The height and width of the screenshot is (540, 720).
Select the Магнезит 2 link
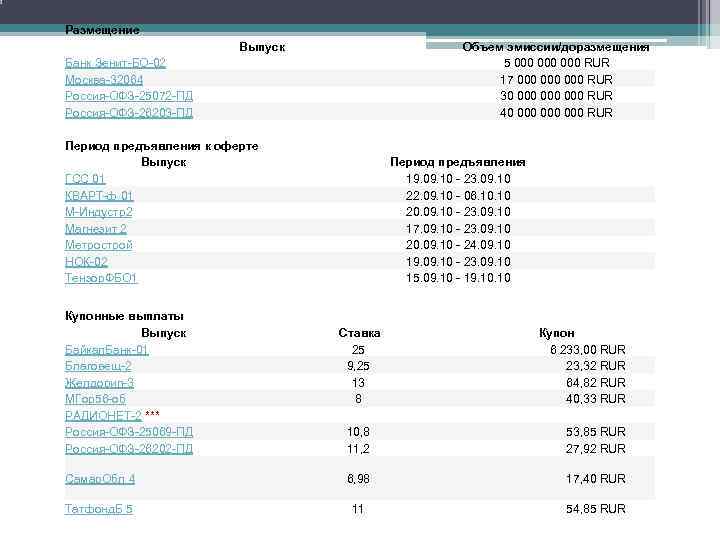96,229
